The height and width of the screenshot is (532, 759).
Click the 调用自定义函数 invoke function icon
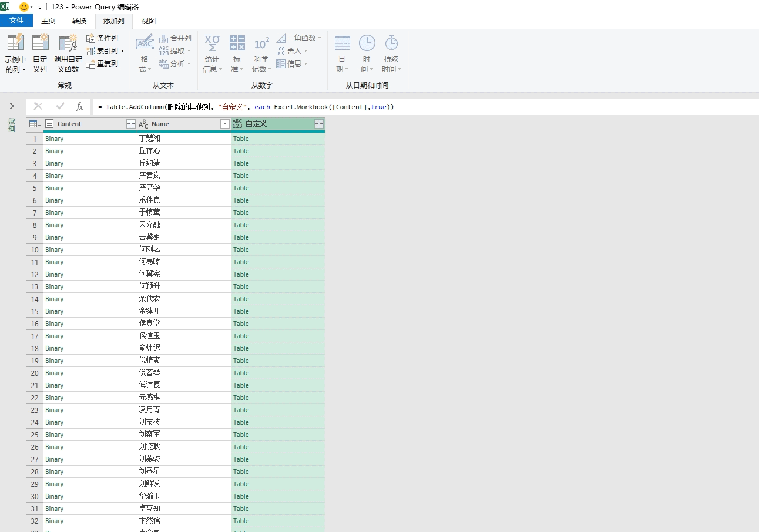pyautogui.click(x=68, y=43)
